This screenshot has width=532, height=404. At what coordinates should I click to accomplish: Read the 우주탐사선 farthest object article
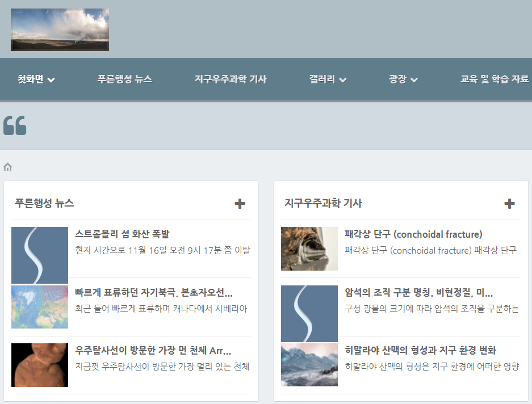(x=153, y=351)
